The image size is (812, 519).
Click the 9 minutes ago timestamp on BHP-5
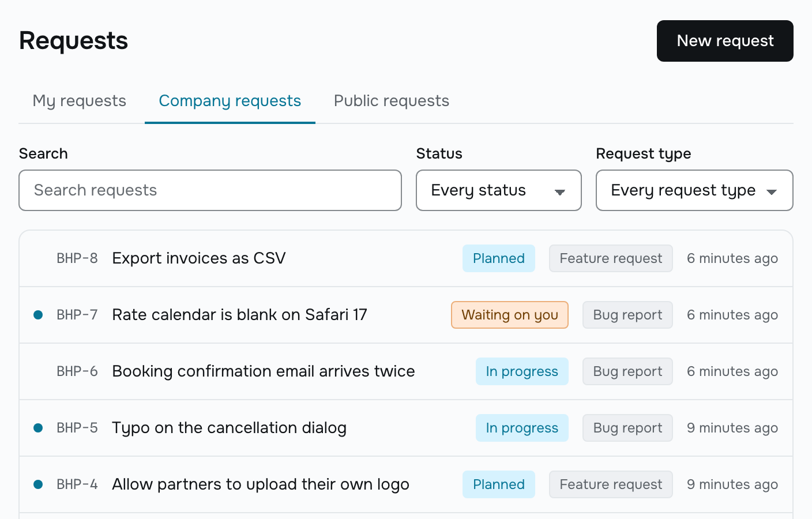(732, 428)
